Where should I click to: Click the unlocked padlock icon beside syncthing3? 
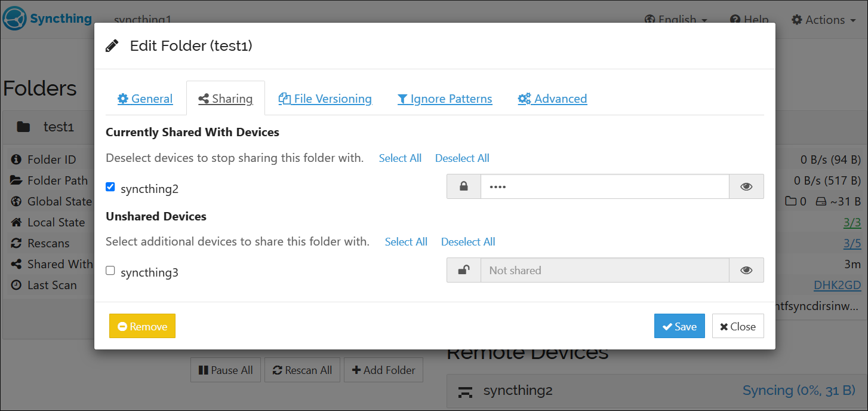pos(464,270)
